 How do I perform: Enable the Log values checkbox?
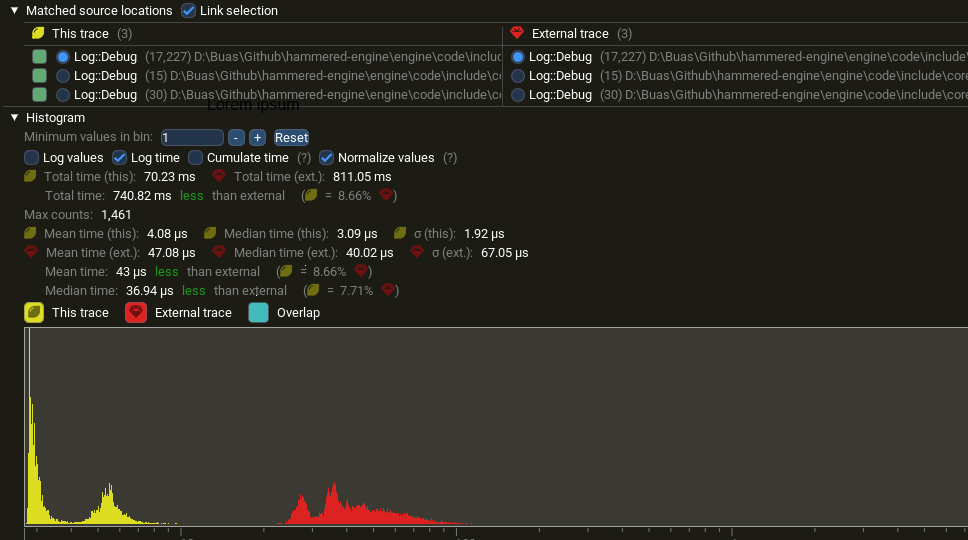click(32, 158)
